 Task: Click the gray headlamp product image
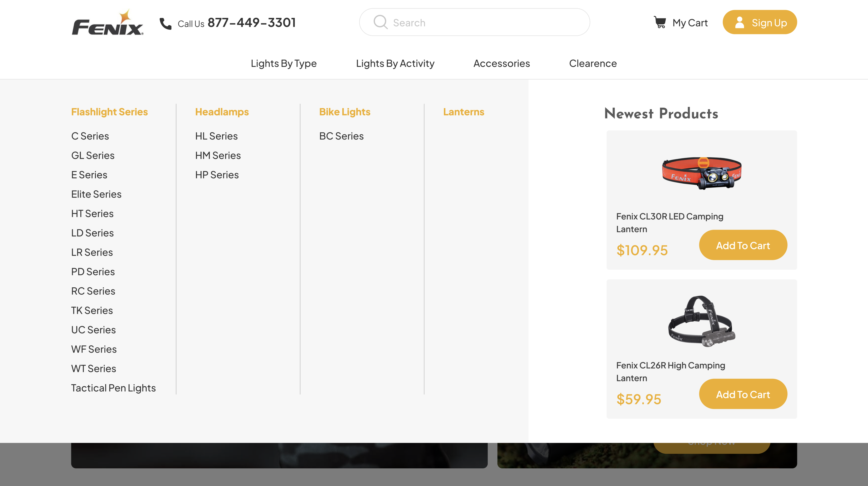point(702,321)
